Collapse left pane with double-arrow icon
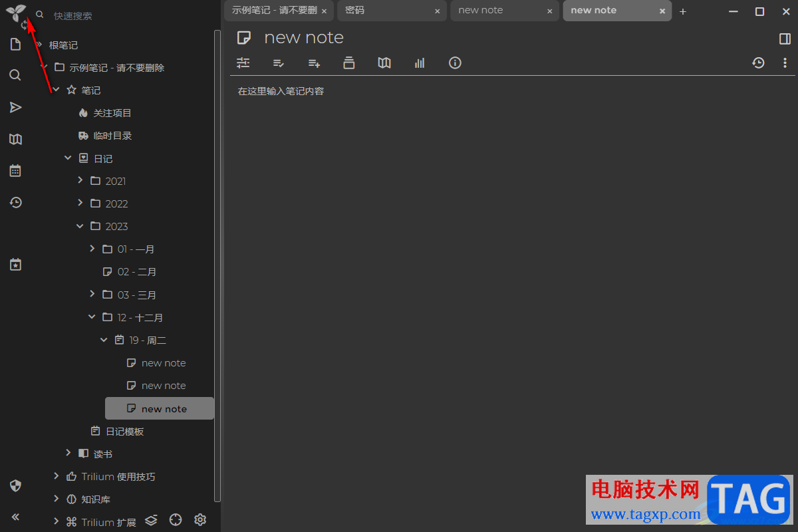Viewport: 798px width, 532px height. tap(15, 517)
